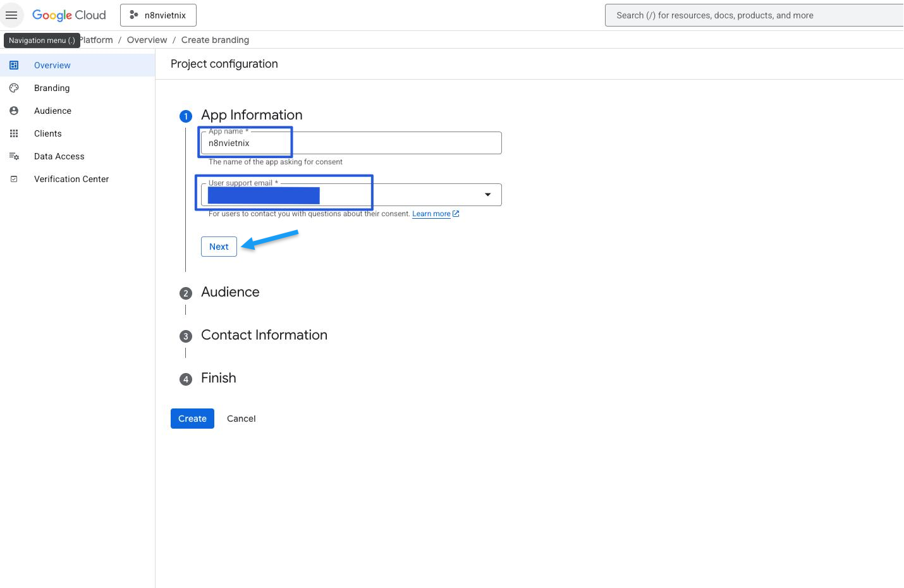
Task: Click the dropdown arrow for support email
Action: pos(488,195)
